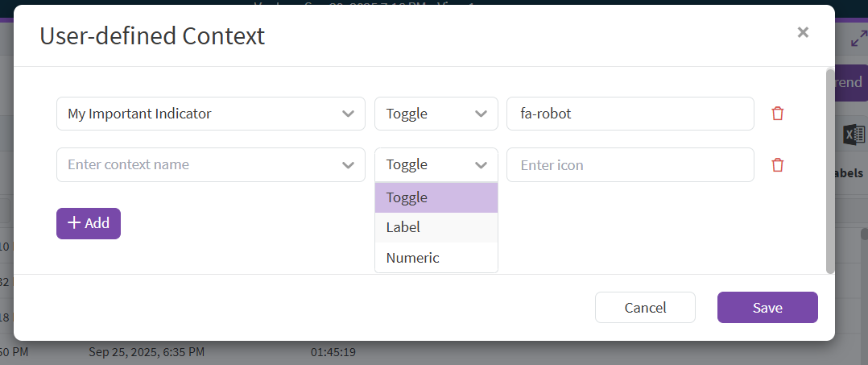Click the plus icon on Add
The image size is (868, 365).
tap(74, 223)
